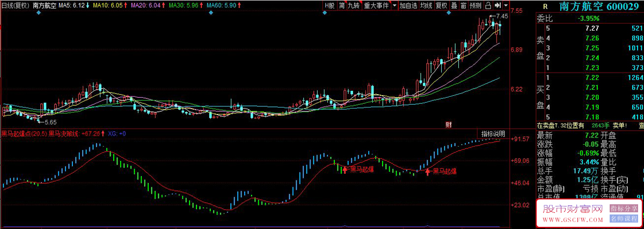This screenshot has height=229, width=644.
Task: Click the 委比 -3.95% value
Action: coord(588,18)
